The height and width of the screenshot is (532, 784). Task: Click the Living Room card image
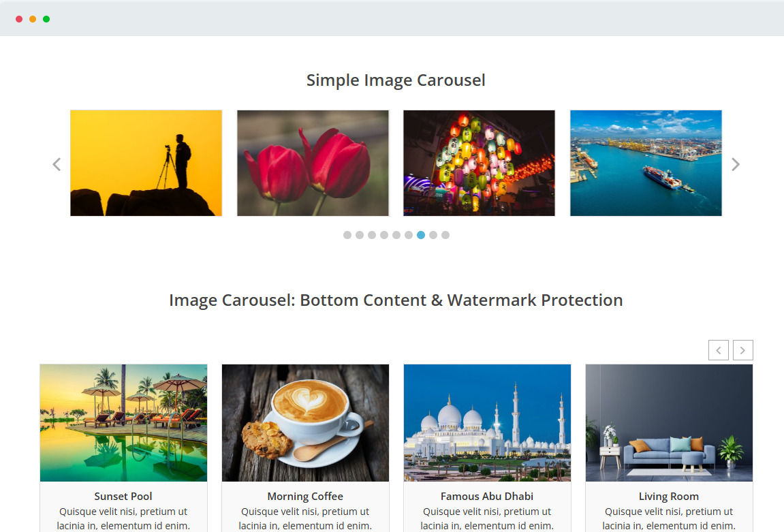[669, 422]
